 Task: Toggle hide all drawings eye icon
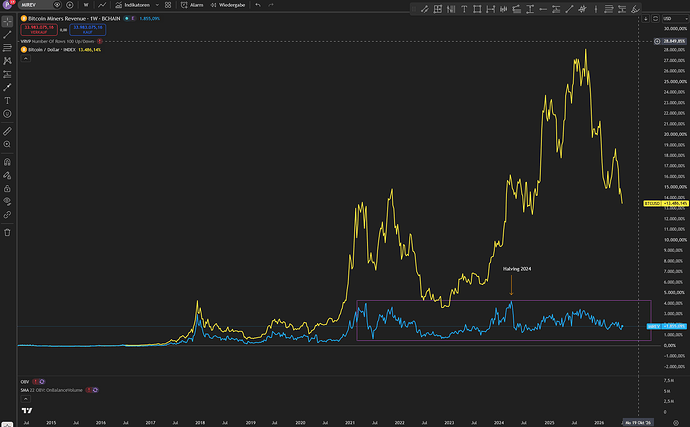(7, 202)
